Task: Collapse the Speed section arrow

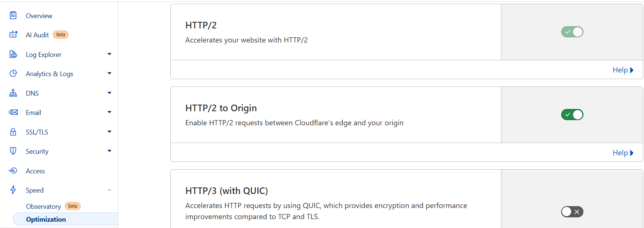Action: point(109,190)
